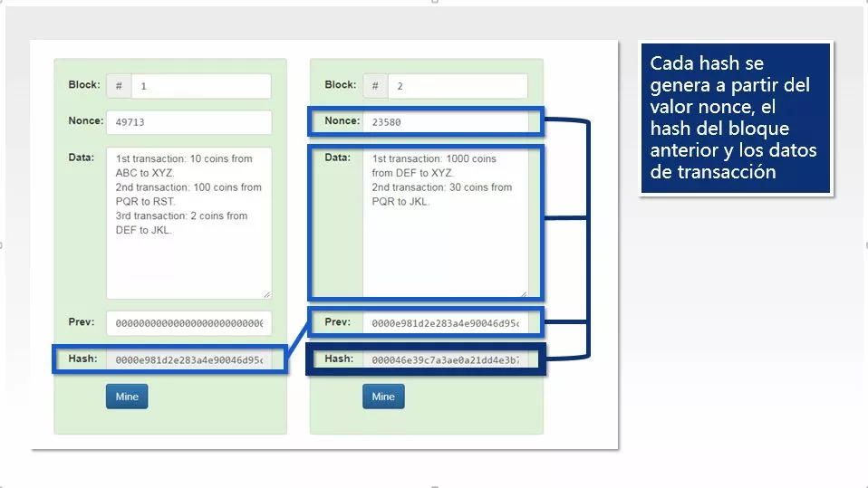This screenshot has width=868, height=488.
Task: Click the Block 1 'Nonce:' label
Action: click(x=86, y=120)
